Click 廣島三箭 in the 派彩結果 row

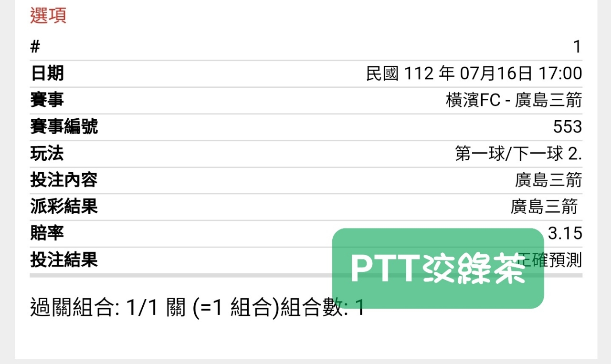544,207
